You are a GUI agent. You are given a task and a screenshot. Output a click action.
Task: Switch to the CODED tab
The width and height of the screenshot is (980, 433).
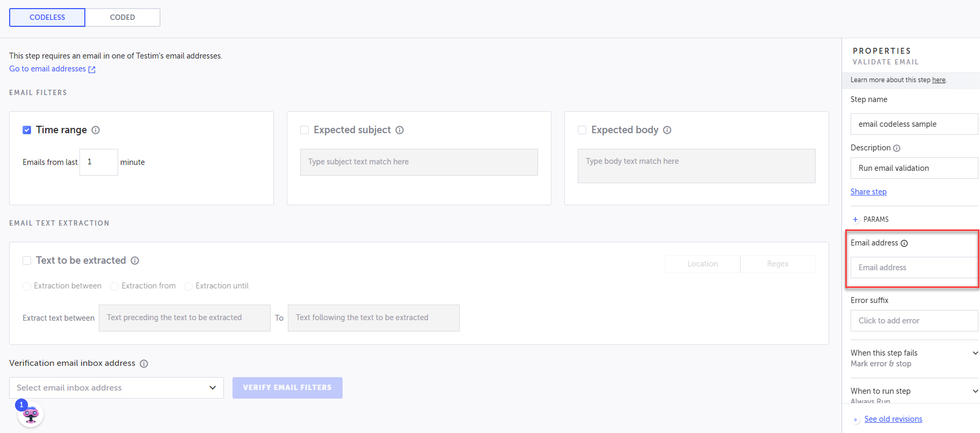tap(122, 17)
